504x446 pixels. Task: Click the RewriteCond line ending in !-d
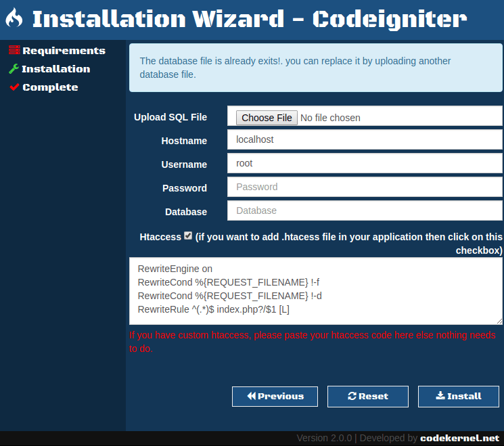click(229, 296)
